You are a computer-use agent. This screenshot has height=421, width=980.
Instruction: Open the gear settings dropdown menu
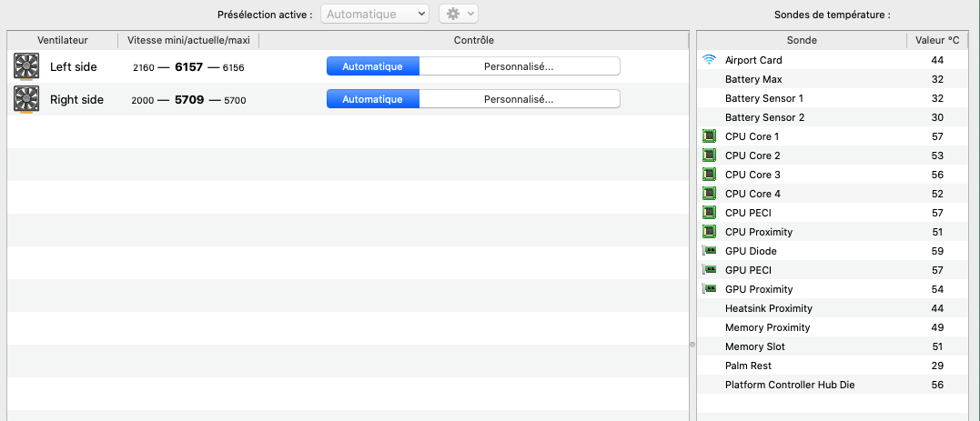pyautogui.click(x=458, y=14)
